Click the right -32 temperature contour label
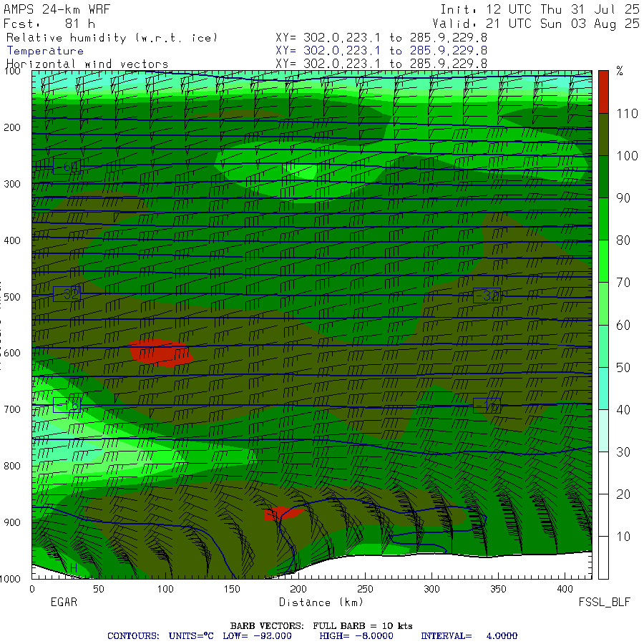 click(x=487, y=296)
